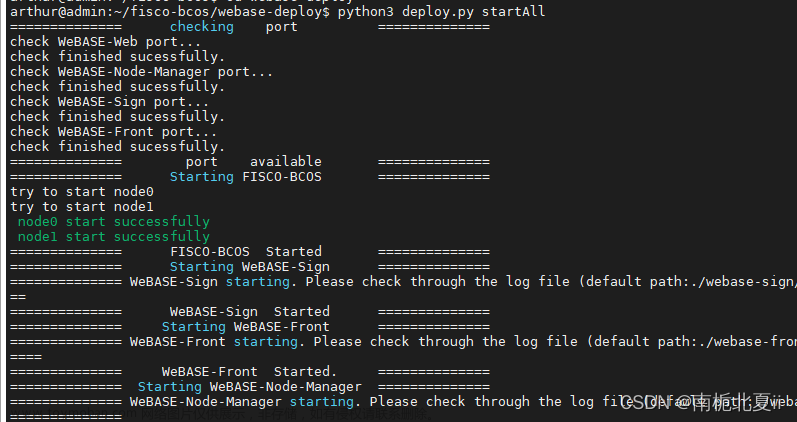Image resolution: width=797 pixels, height=422 pixels.
Task: Select the 'check WeBASE-Node-Manager port...' line
Action: [x=141, y=72]
